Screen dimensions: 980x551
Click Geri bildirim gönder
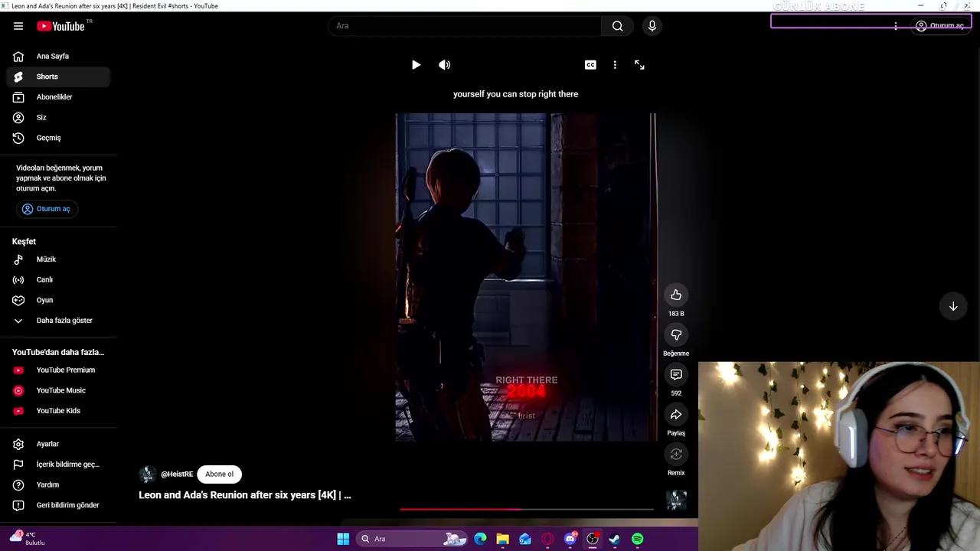tap(58, 505)
